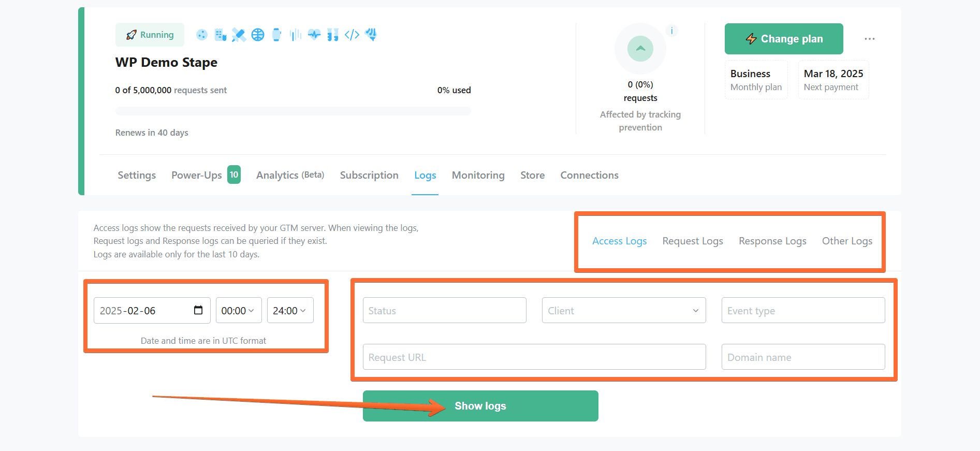Click the '0% used' text

point(454,90)
